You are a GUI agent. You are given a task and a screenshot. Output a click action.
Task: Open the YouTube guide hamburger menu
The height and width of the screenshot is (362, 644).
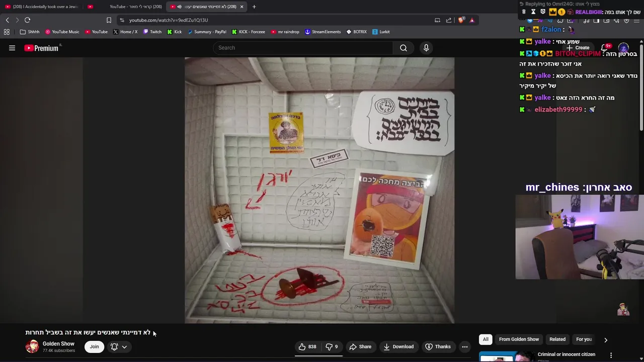tap(12, 48)
